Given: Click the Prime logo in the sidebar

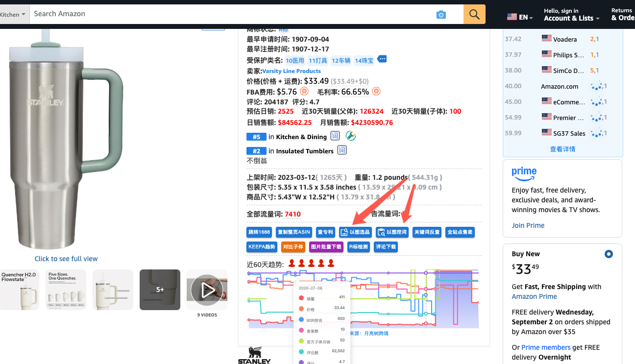Looking at the screenshot, I should pos(524,173).
